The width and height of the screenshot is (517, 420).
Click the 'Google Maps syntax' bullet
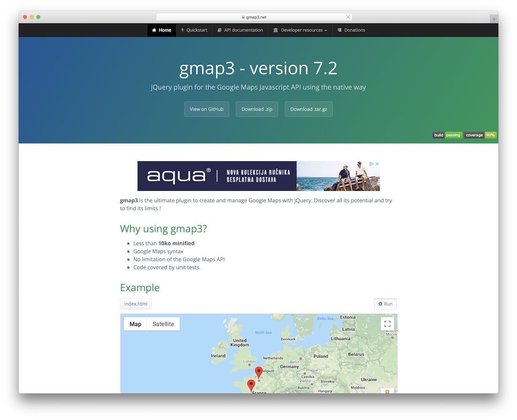click(x=158, y=251)
